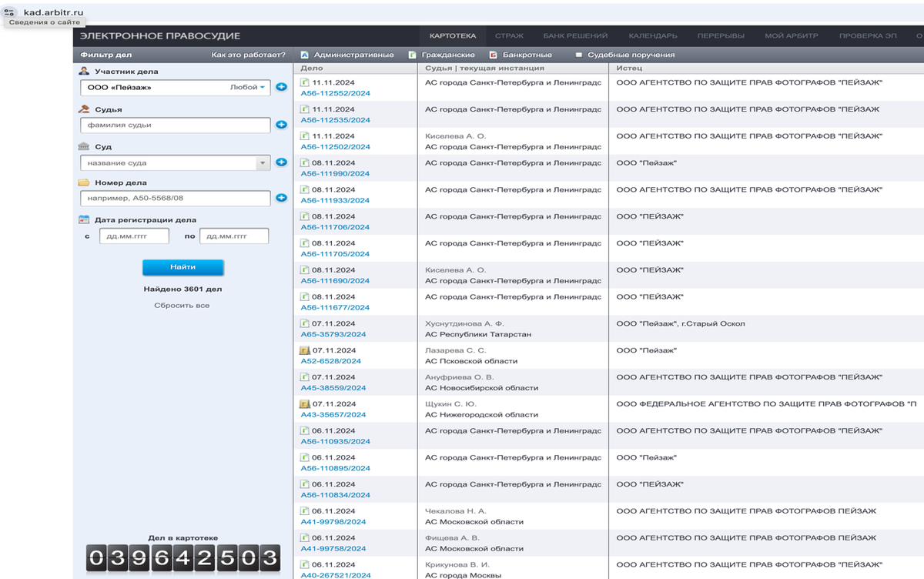Open case A56-112535/2024
Viewport: 924px width, 579px height.
click(x=335, y=120)
